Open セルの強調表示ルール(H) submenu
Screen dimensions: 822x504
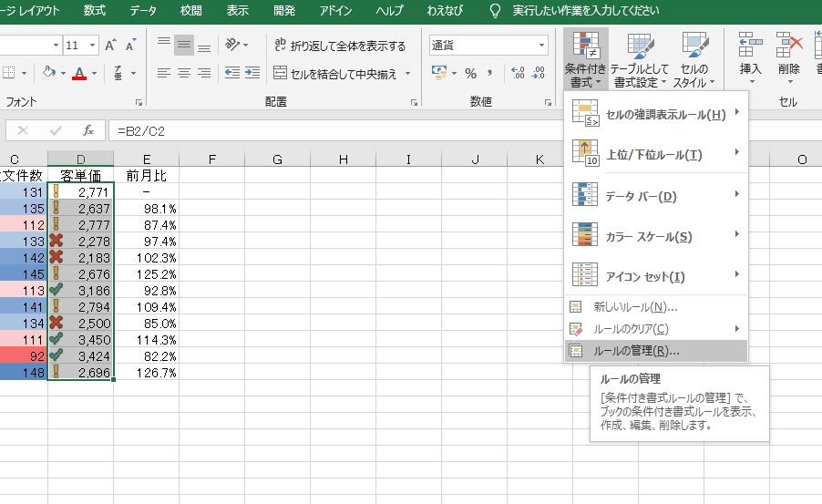[656, 114]
